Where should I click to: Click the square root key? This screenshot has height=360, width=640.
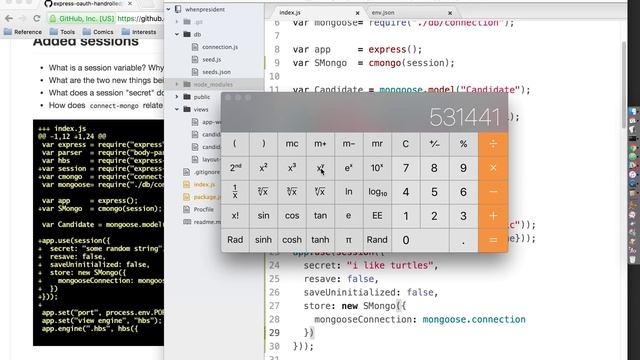click(263, 192)
